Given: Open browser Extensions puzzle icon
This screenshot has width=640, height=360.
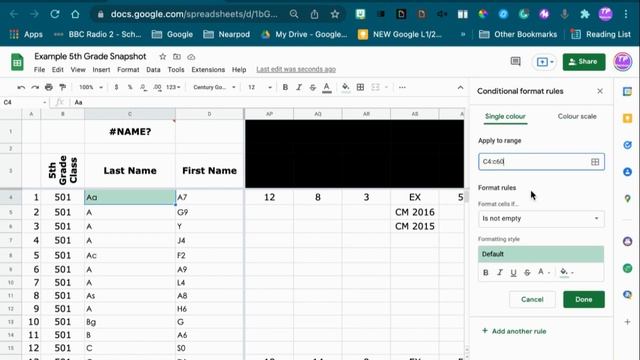Looking at the screenshot, I should [585, 14].
